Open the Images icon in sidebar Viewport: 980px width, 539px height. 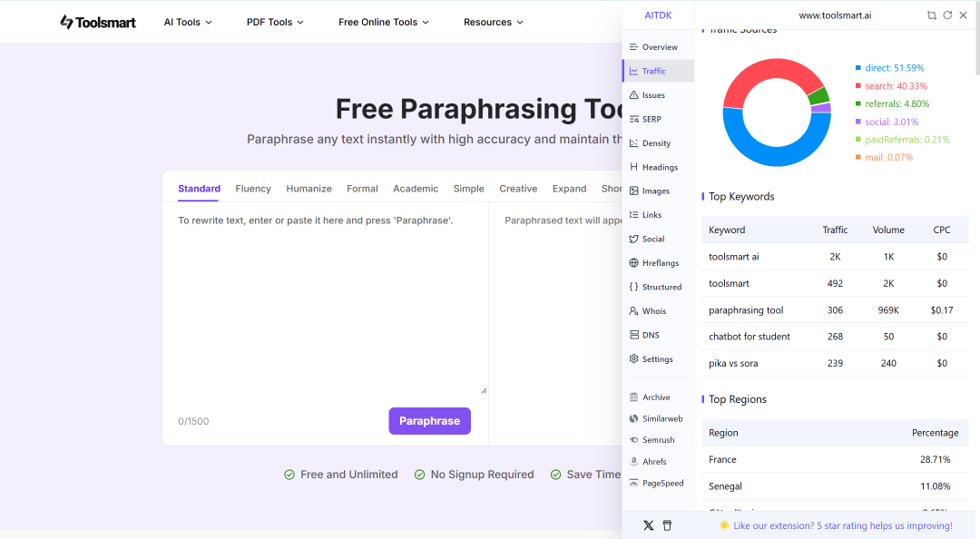(x=633, y=191)
